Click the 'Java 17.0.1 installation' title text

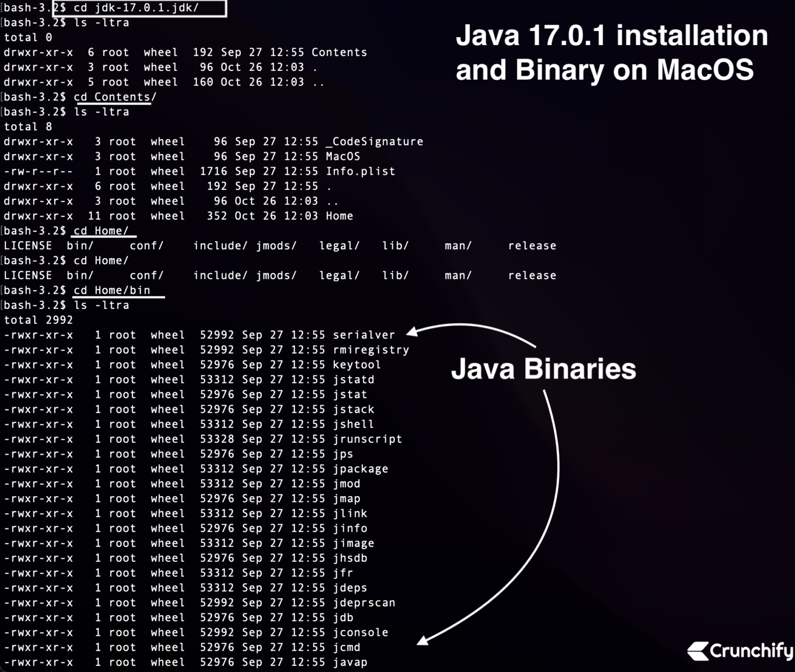(x=612, y=36)
